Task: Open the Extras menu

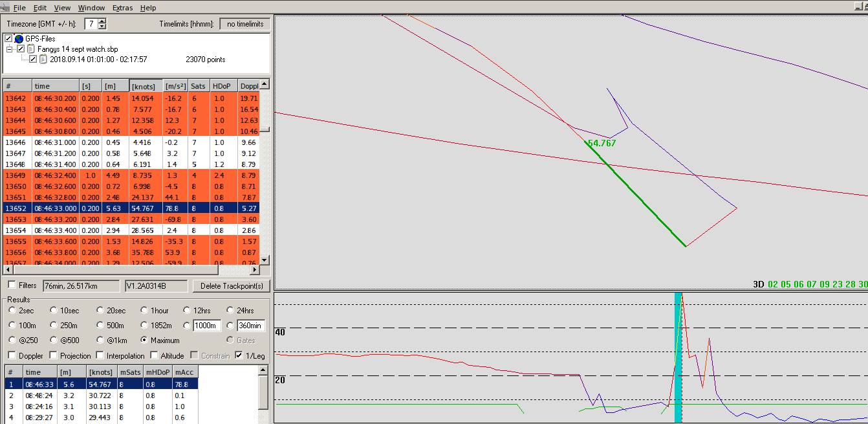Action: [x=122, y=8]
